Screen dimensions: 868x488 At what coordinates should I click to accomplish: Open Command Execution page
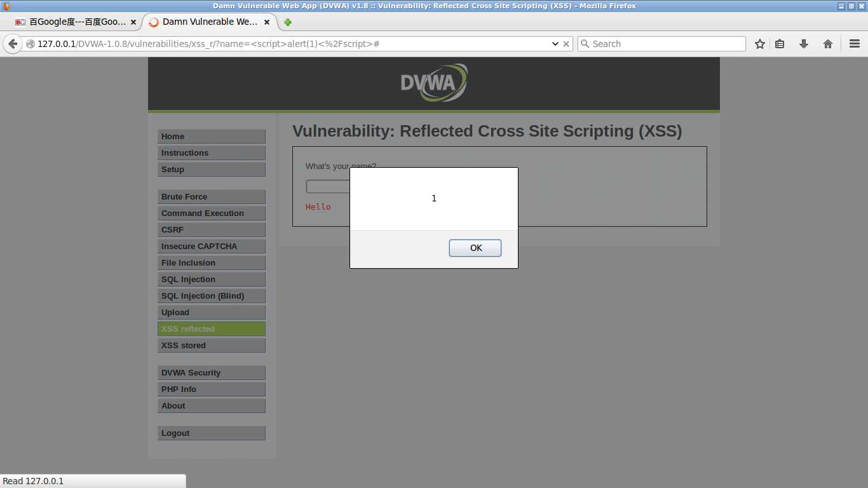click(212, 213)
